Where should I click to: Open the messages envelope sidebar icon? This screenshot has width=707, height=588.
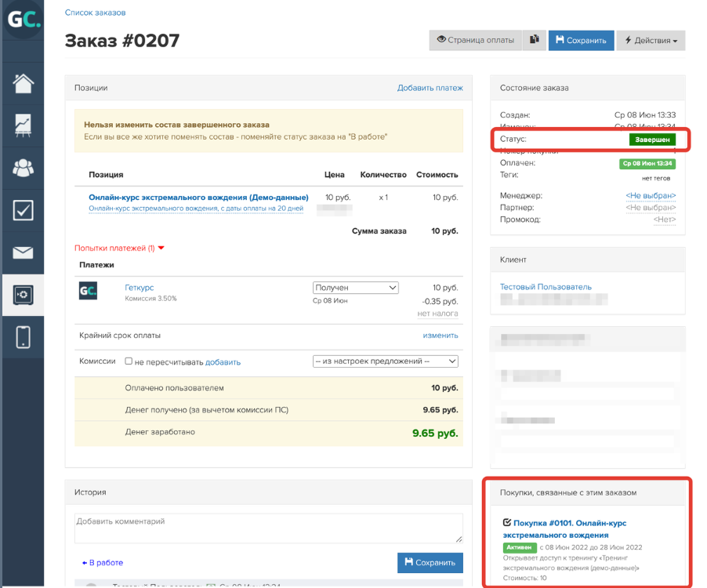click(23, 252)
